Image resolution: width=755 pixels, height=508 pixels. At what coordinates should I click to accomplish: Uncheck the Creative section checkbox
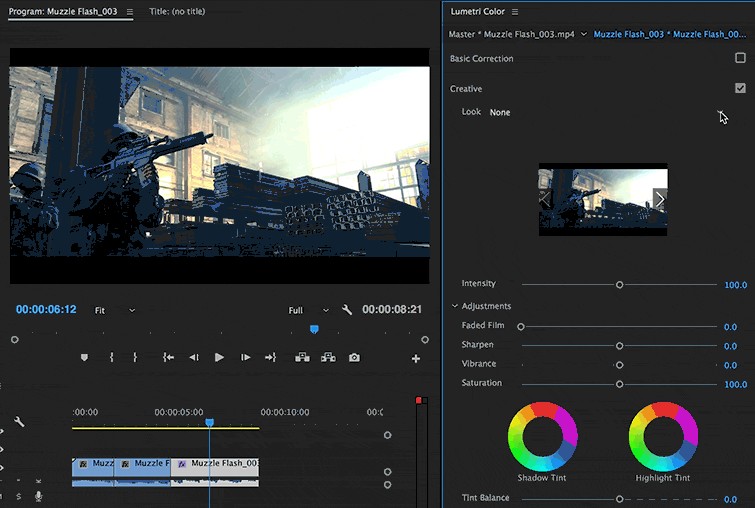coord(740,88)
